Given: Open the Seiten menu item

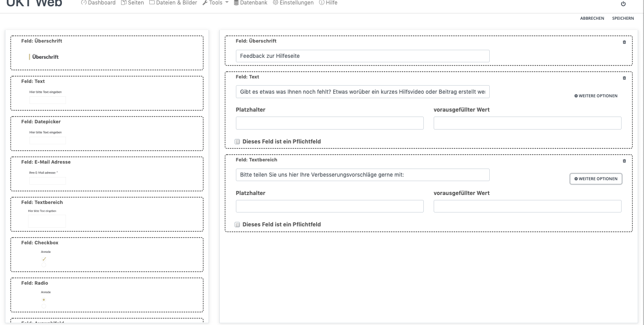Looking at the screenshot, I should (x=133, y=3).
